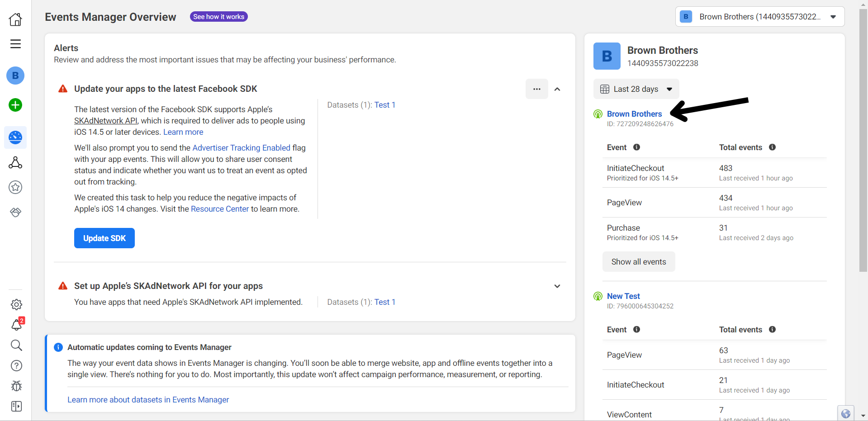Click the info icon next to Event under New Test

(x=636, y=329)
